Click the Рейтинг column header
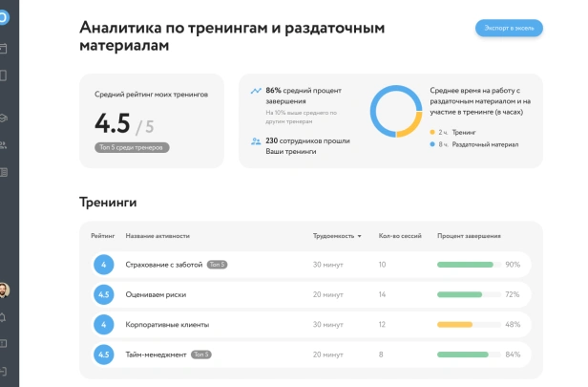The height and width of the screenshot is (387, 588). [x=103, y=236]
